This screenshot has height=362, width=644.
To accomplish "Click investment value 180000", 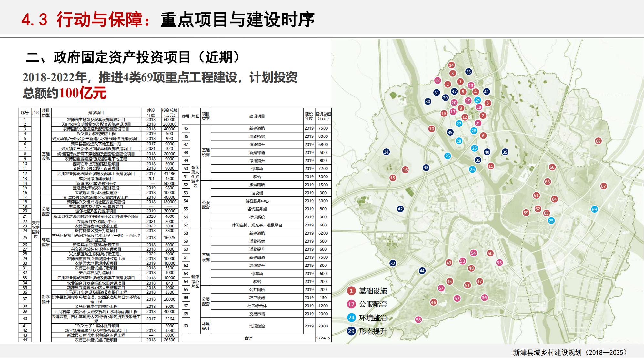I will [170, 202].
